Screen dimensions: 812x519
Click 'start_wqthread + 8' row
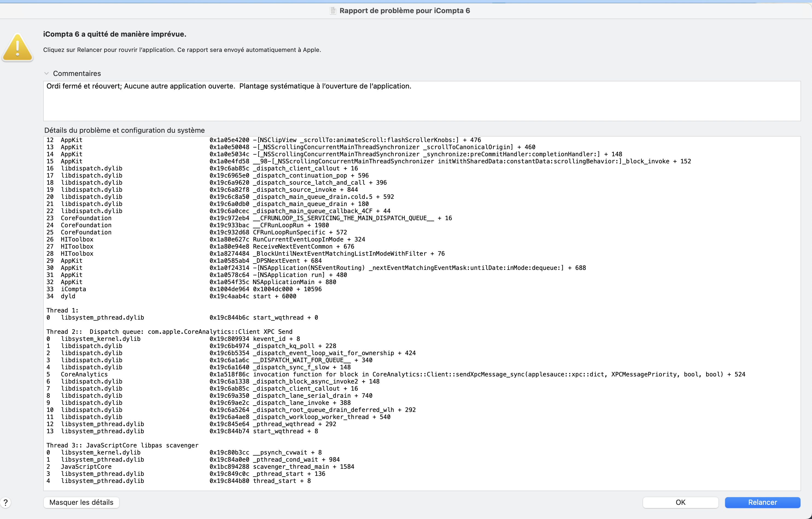point(182,431)
